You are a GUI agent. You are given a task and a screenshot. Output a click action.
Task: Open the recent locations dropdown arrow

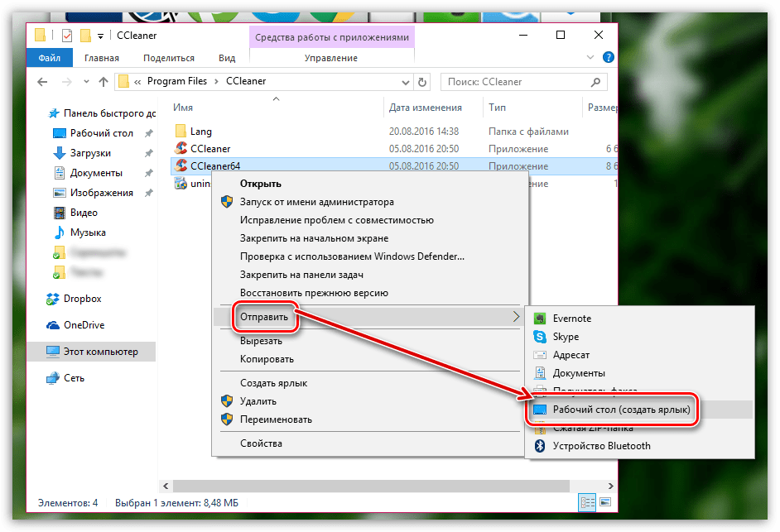(x=86, y=82)
